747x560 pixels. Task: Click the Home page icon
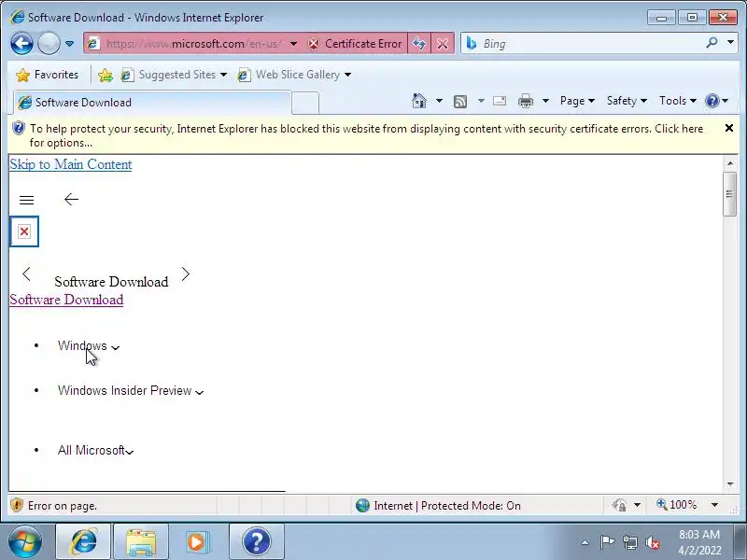coord(419,101)
